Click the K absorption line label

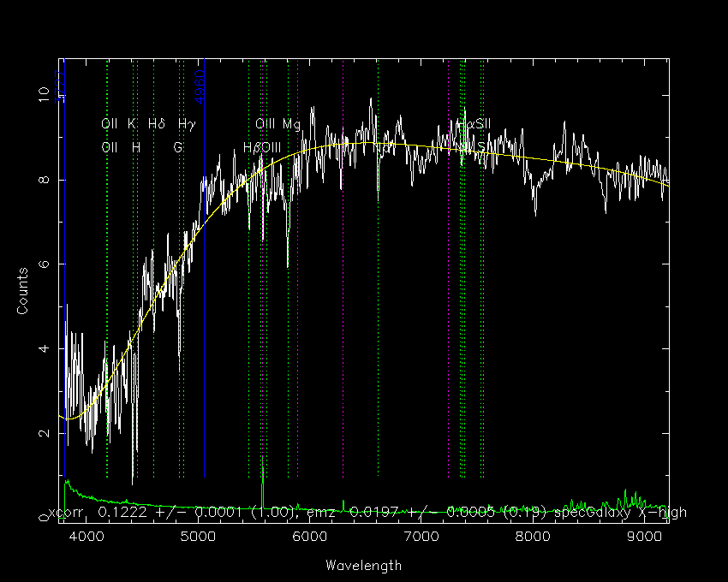coord(132,124)
